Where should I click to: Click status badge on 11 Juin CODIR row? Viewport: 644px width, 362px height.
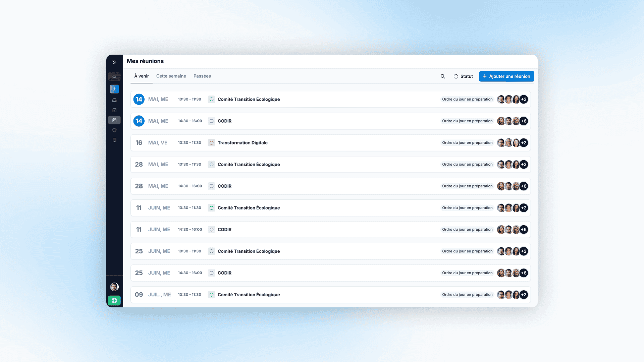(467, 230)
